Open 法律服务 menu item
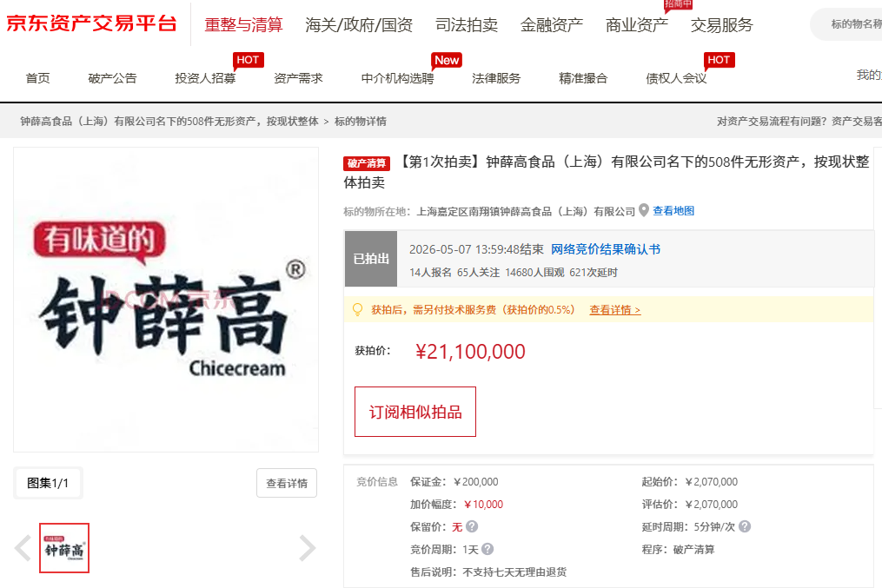This screenshot has height=588, width=882. (x=496, y=78)
